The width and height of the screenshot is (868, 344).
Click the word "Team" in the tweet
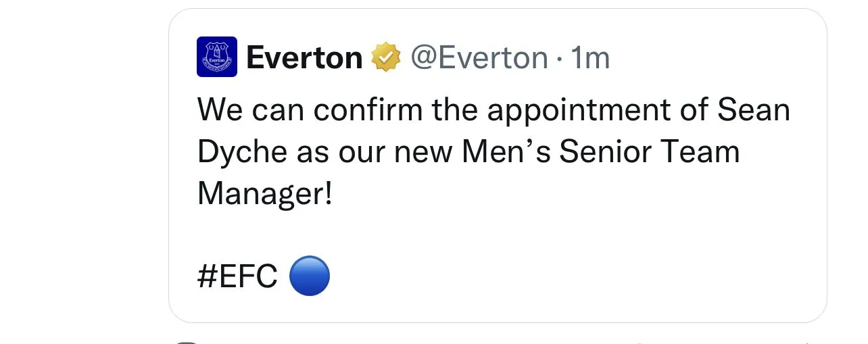click(706, 153)
